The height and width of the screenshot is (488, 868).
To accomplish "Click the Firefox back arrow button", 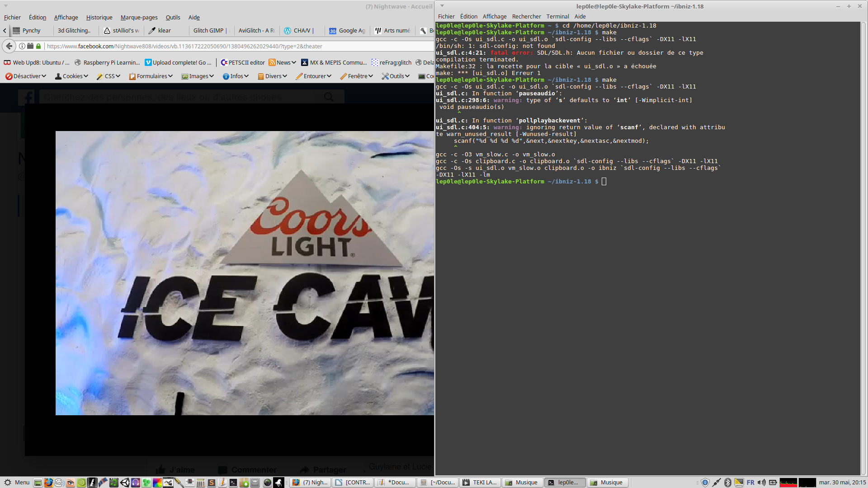I will (x=9, y=46).
